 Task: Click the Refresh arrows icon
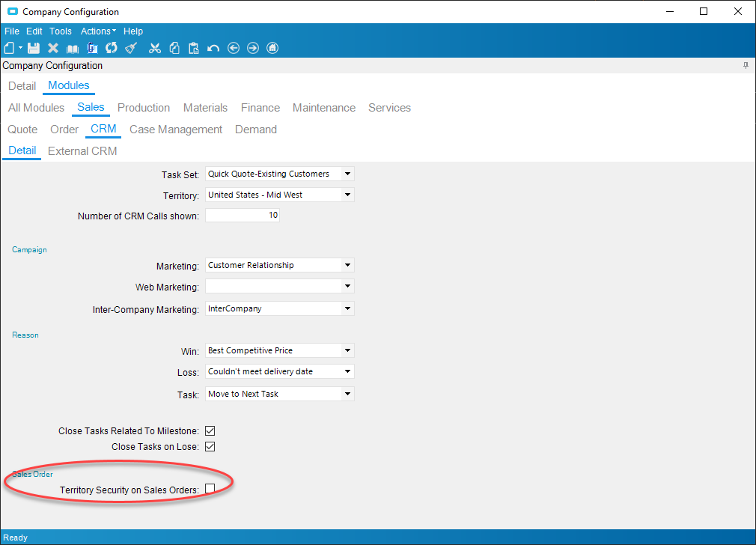(x=112, y=48)
